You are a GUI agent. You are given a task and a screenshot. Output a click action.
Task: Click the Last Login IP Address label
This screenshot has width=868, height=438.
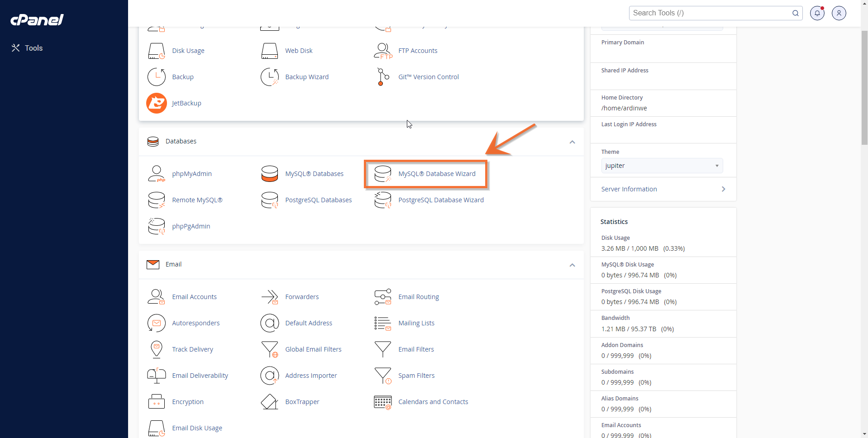pos(629,124)
